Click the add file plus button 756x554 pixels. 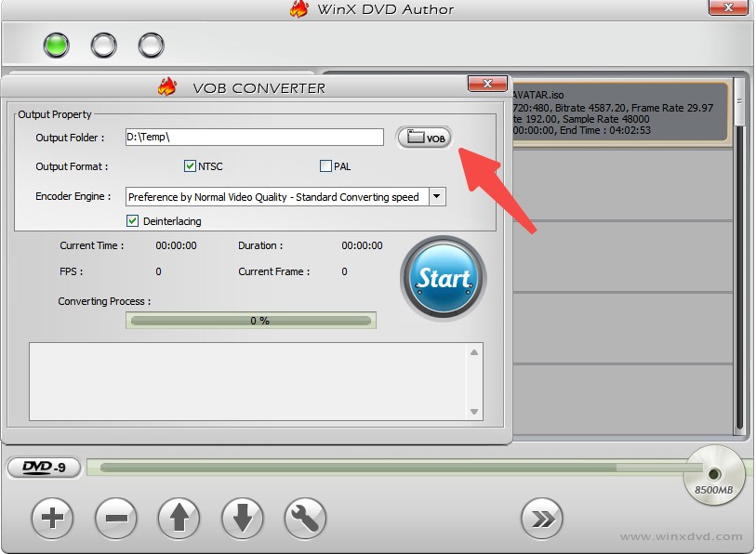click(52, 519)
